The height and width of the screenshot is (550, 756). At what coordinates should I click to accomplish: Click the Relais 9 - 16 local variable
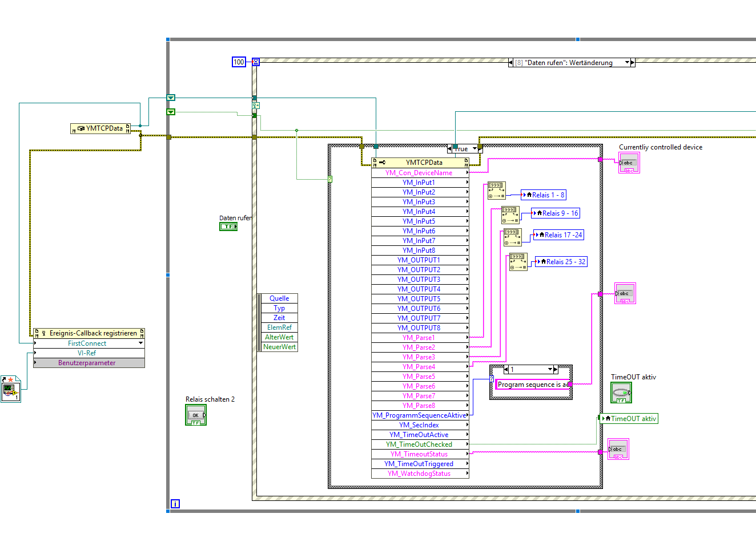click(x=556, y=213)
